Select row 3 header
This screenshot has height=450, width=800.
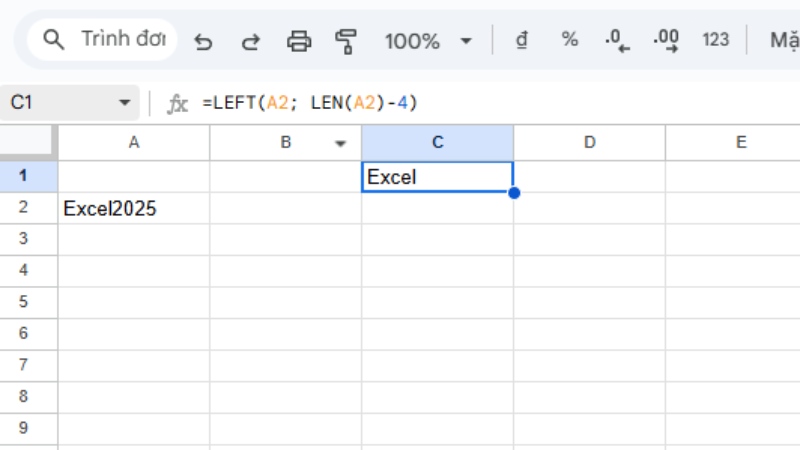[x=29, y=239]
